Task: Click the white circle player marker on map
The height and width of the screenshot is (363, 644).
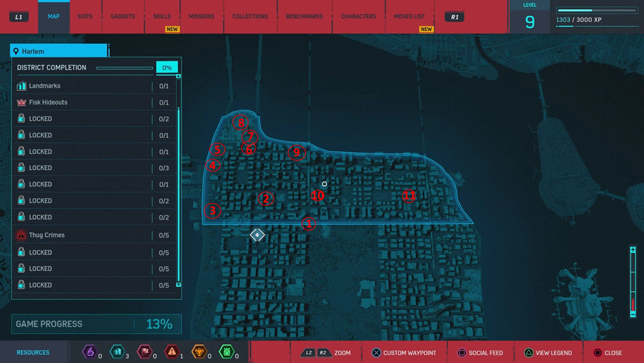Action: (325, 184)
